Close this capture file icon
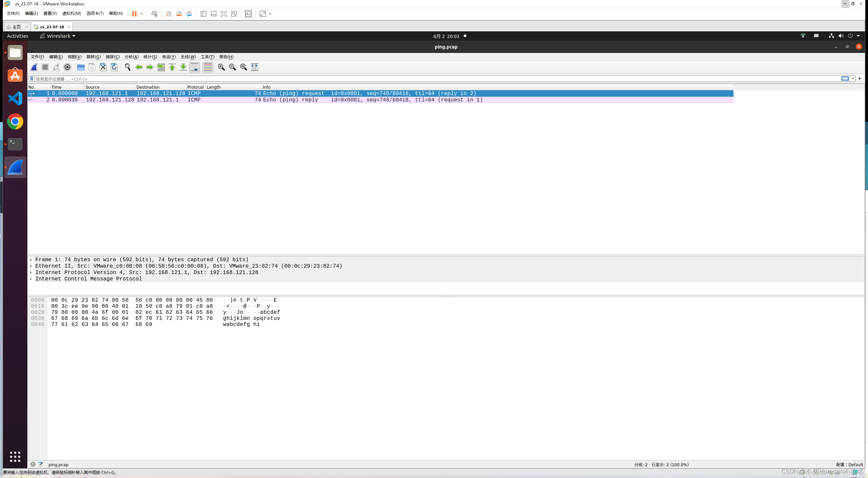Viewport: 868px width, 478px height. pos(103,67)
